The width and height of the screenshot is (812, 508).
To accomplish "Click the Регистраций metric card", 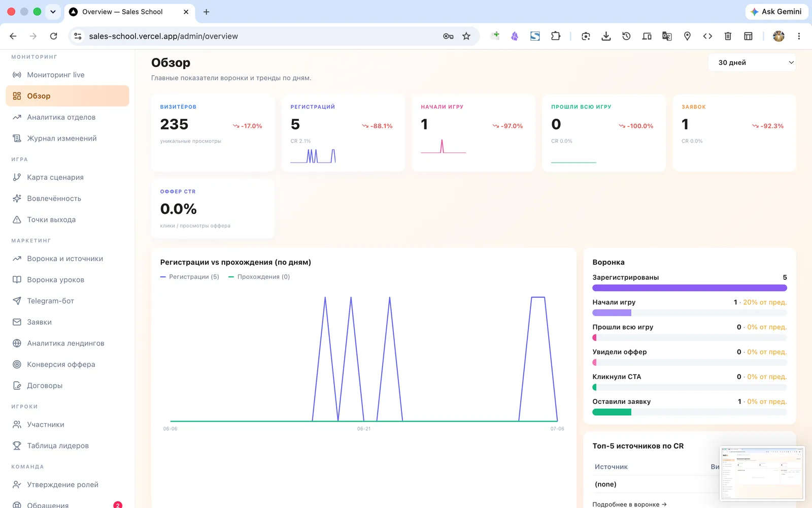I will (x=343, y=133).
